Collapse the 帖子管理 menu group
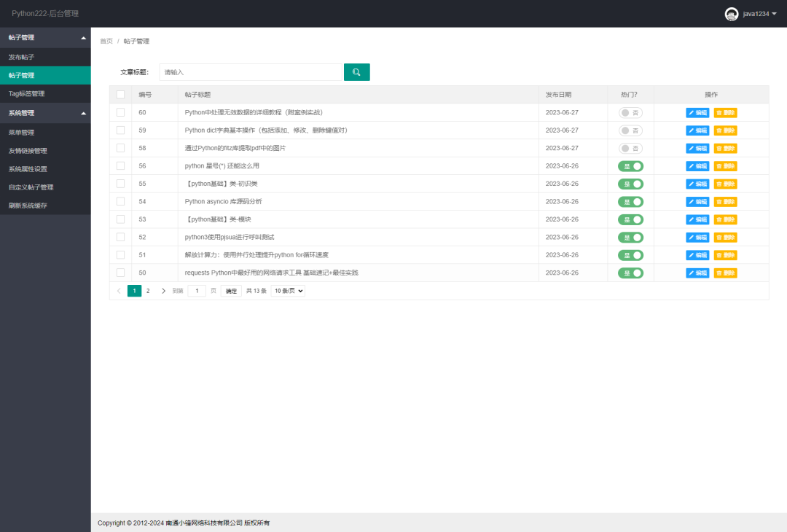The height and width of the screenshot is (532, 787). (x=45, y=37)
